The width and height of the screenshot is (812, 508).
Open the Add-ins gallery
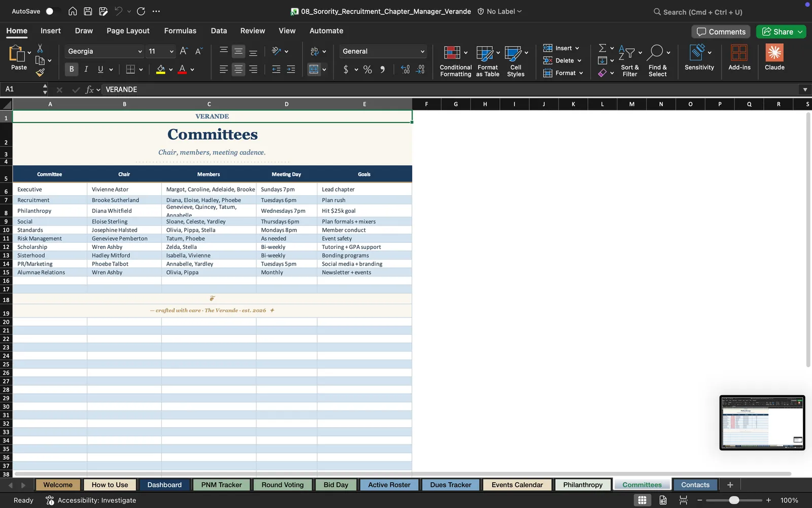point(739,57)
